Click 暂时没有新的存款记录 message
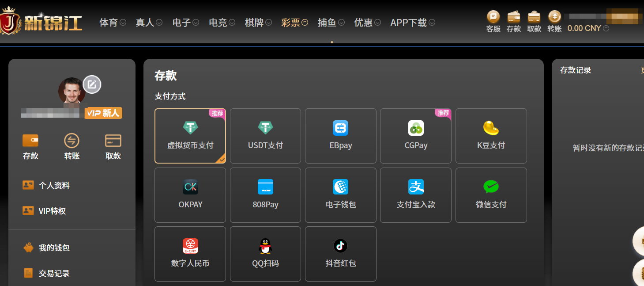644x286 pixels. (x=608, y=148)
